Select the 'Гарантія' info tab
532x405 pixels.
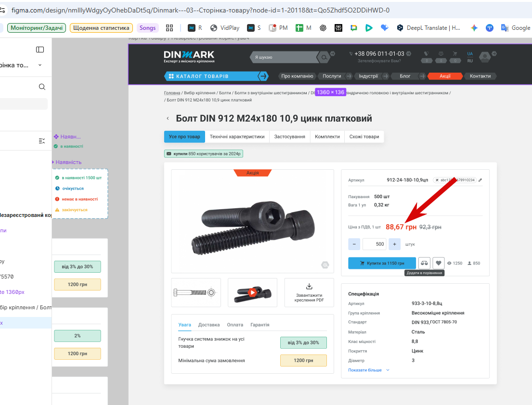coord(260,325)
